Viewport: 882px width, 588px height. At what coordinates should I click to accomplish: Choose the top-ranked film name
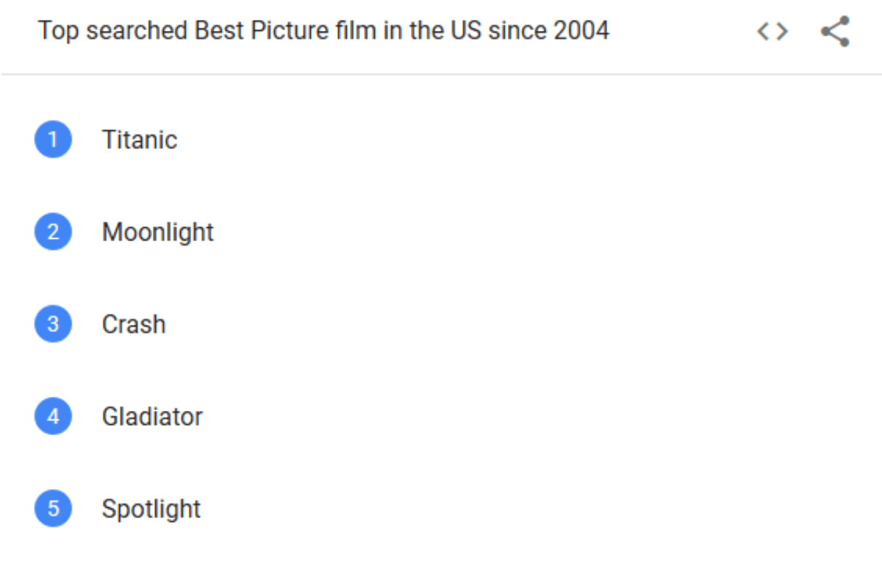coord(140,140)
